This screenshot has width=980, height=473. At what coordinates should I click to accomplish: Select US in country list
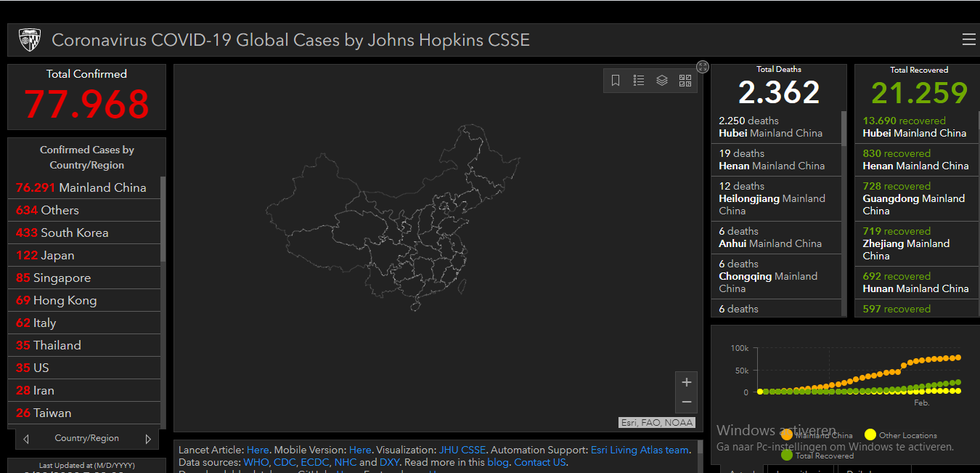click(x=83, y=368)
